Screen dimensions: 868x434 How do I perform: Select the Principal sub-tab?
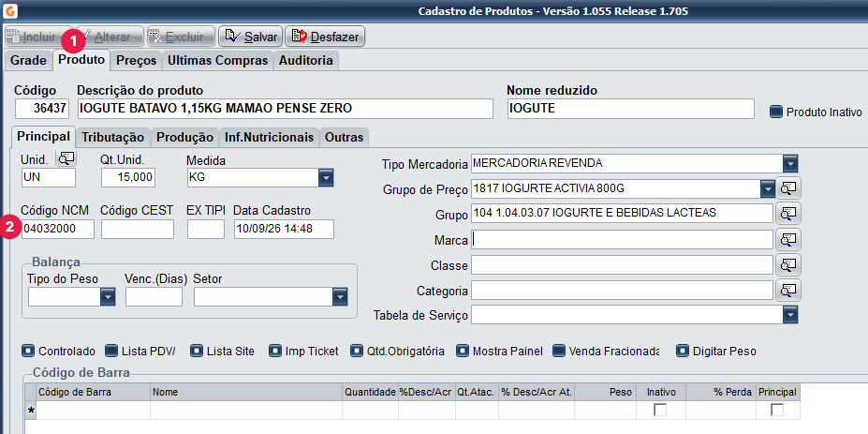43,136
